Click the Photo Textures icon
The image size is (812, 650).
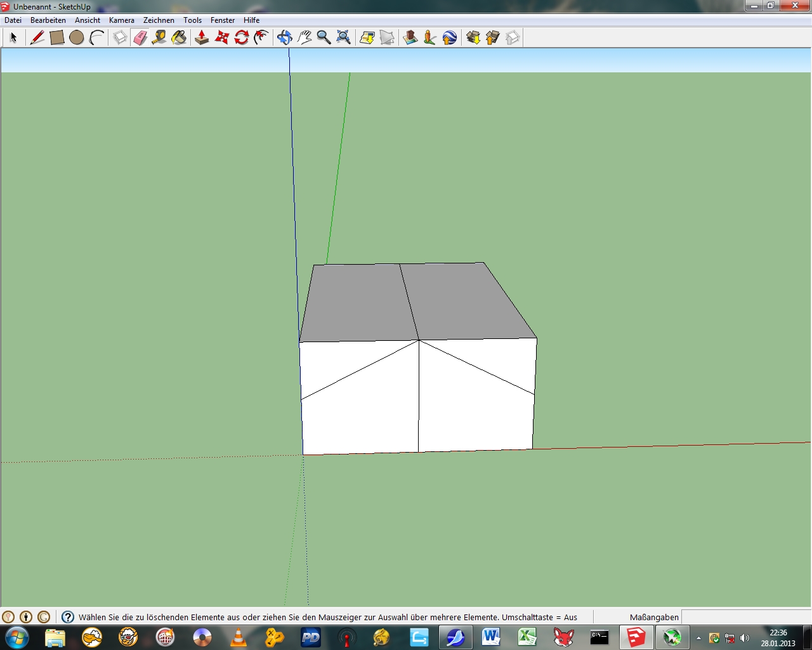pos(429,37)
